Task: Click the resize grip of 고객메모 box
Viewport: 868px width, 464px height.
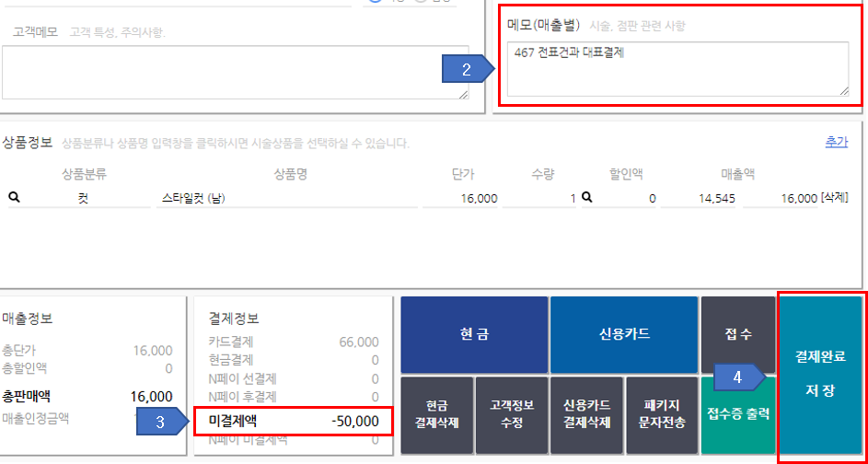Action: [464, 94]
